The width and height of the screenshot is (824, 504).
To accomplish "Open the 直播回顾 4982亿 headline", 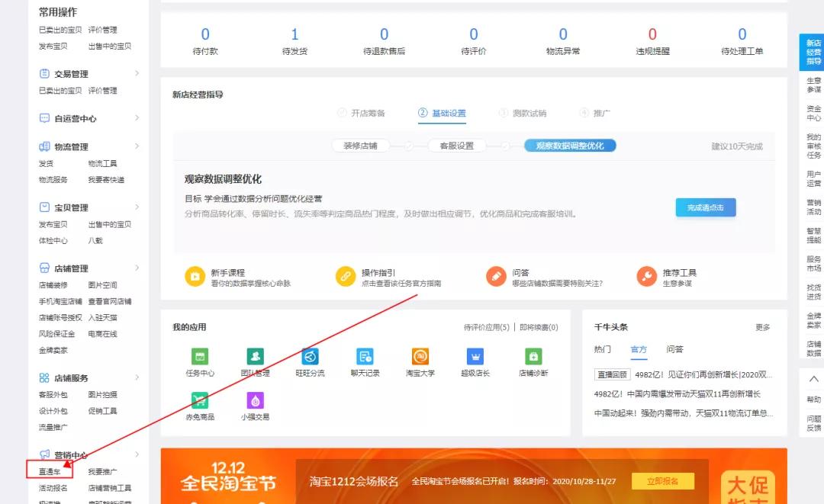I will coord(683,374).
